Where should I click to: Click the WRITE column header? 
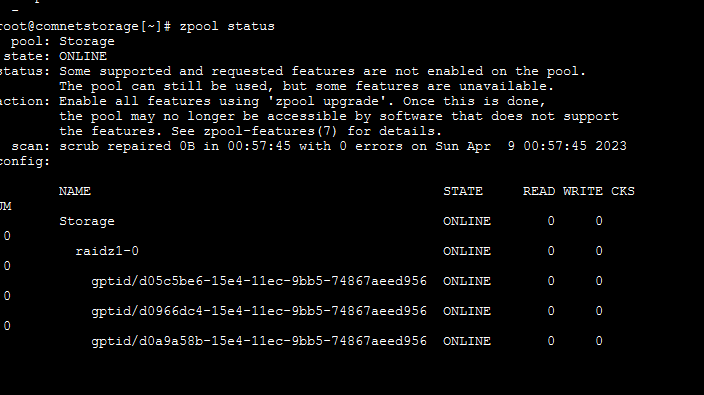[x=583, y=191]
